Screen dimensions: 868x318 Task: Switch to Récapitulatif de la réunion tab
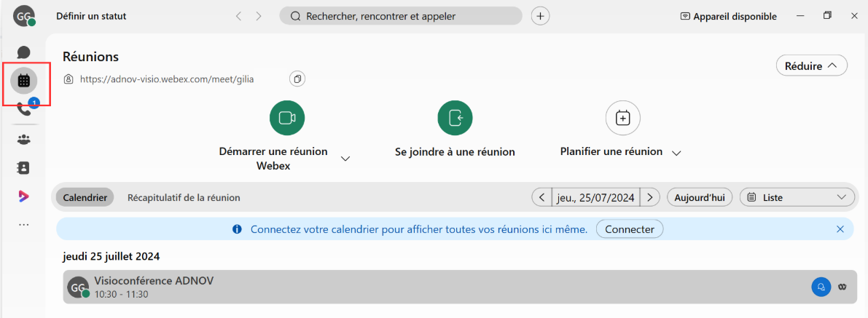click(184, 197)
